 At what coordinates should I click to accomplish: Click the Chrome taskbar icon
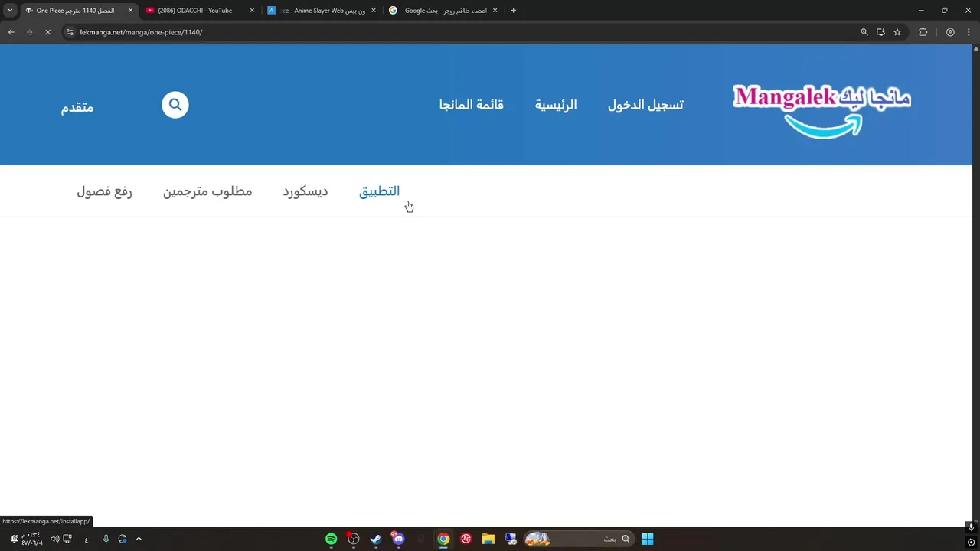(443, 539)
